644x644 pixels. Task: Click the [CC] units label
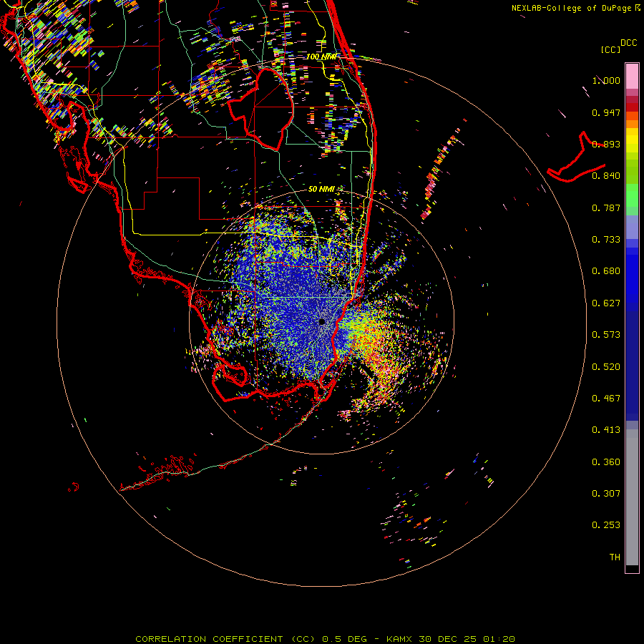(610, 49)
